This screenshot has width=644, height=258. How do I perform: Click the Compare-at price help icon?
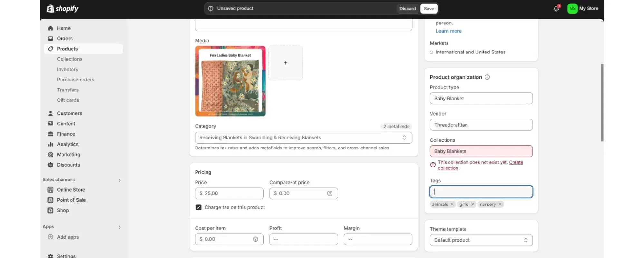pos(330,194)
